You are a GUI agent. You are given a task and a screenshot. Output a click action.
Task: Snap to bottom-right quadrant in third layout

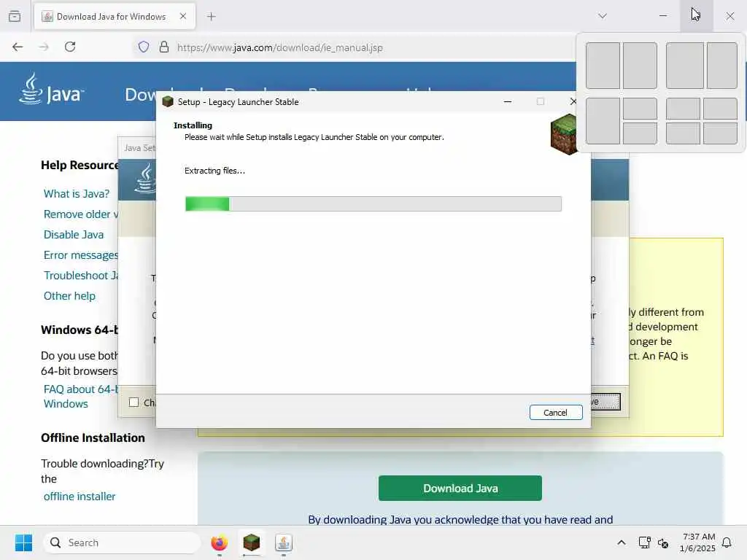click(x=640, y=133)
